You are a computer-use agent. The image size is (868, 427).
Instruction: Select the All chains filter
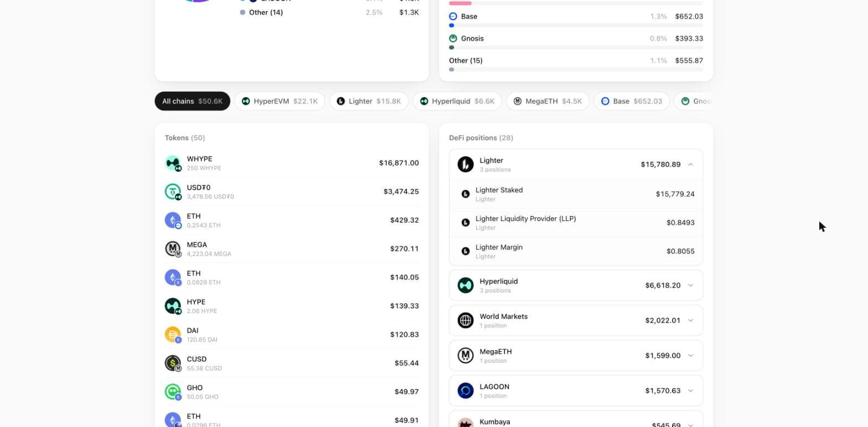(x=192, y=101)
